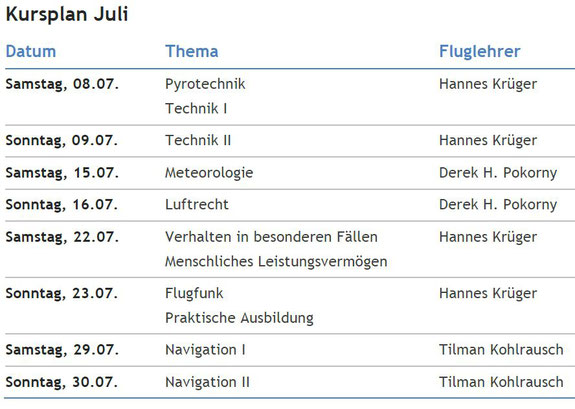The width and height of the screenshot is (575, 409).
Task: Click Tilman Kohlrausch in Navigation II row
Action: [x=501, y=382]
